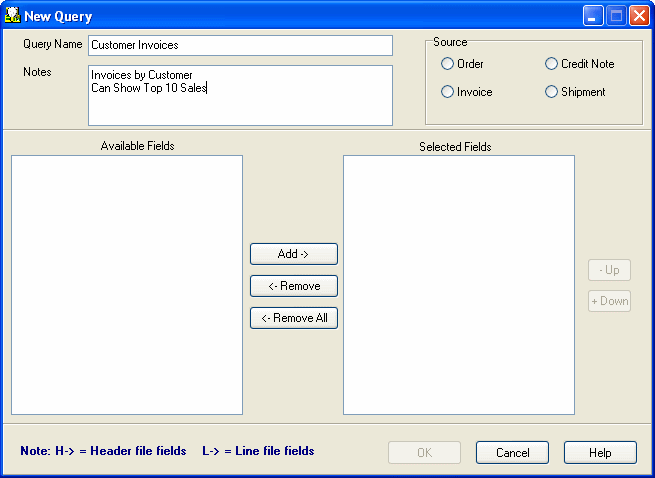Select Order as the source
The height and width of the screenshot is (478, 655).
click(x=448, y=64)
